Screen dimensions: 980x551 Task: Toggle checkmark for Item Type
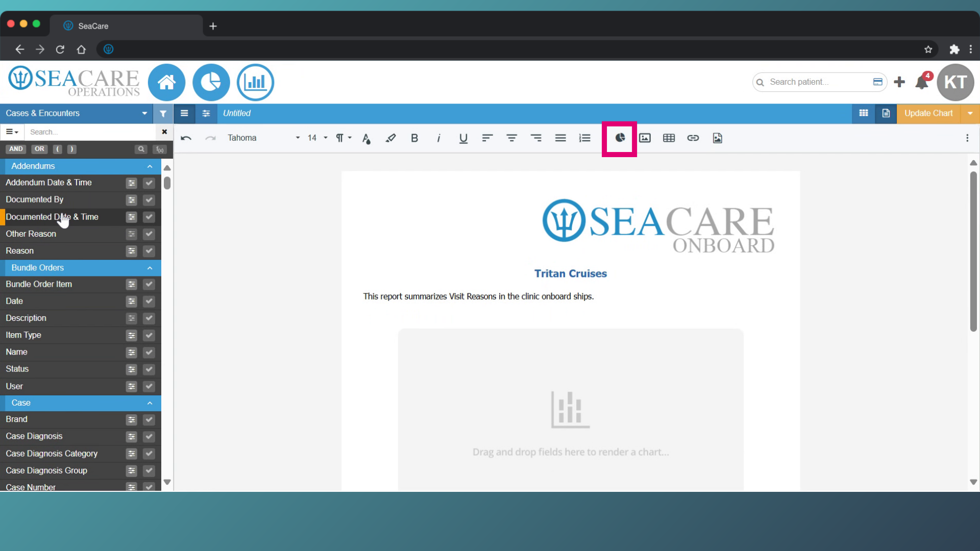tap(149, 335)
